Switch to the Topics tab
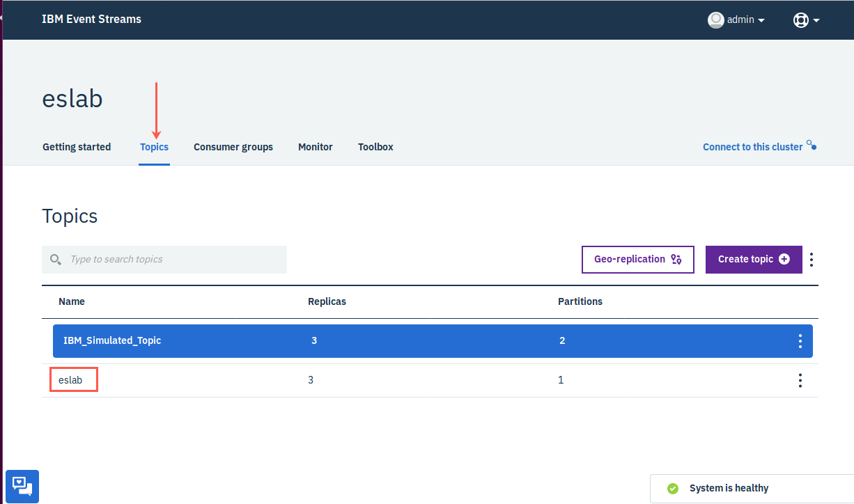The image size is (854, 504). 154,147
